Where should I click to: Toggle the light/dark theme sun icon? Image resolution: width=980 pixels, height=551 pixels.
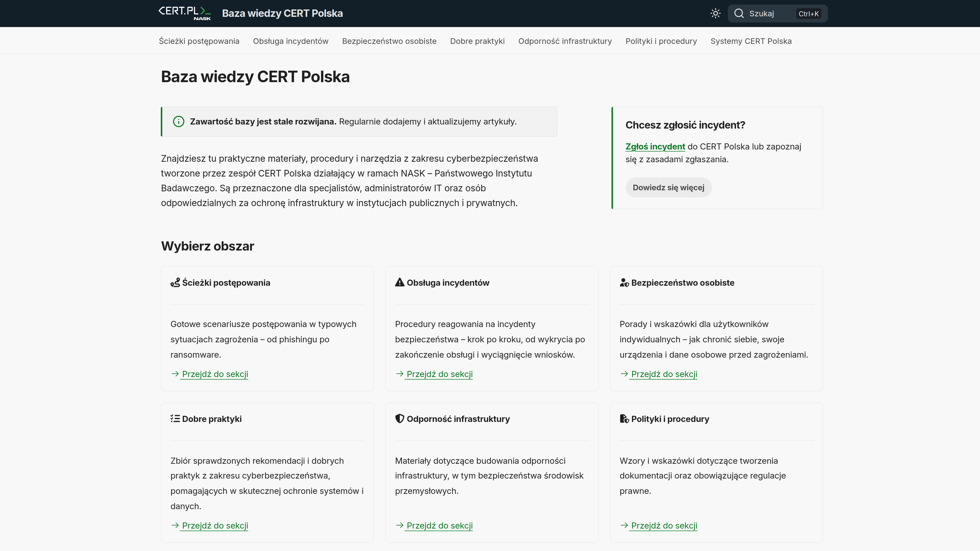[715, 14]
